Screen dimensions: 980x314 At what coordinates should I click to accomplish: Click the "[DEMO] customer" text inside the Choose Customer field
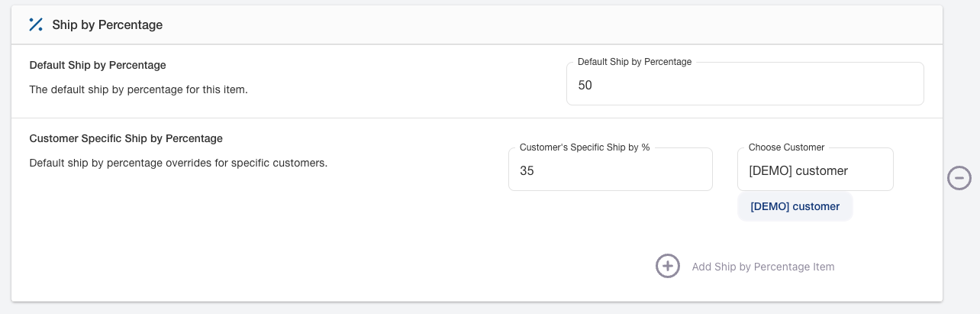coord(798,170)
